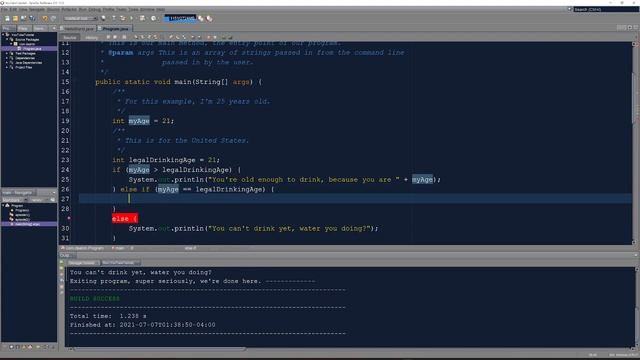Click the New File toolbar icon
Viewport: 640px width, 360px height.
[7, 18]
